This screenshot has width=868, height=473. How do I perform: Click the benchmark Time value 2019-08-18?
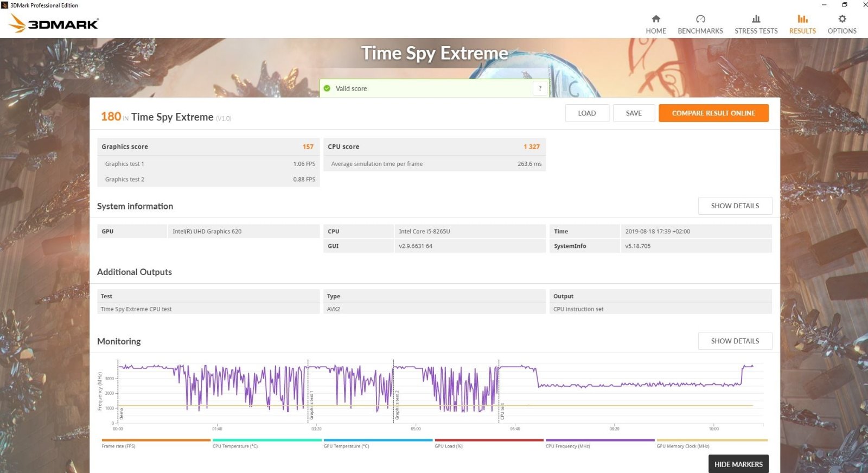(658, 231)
